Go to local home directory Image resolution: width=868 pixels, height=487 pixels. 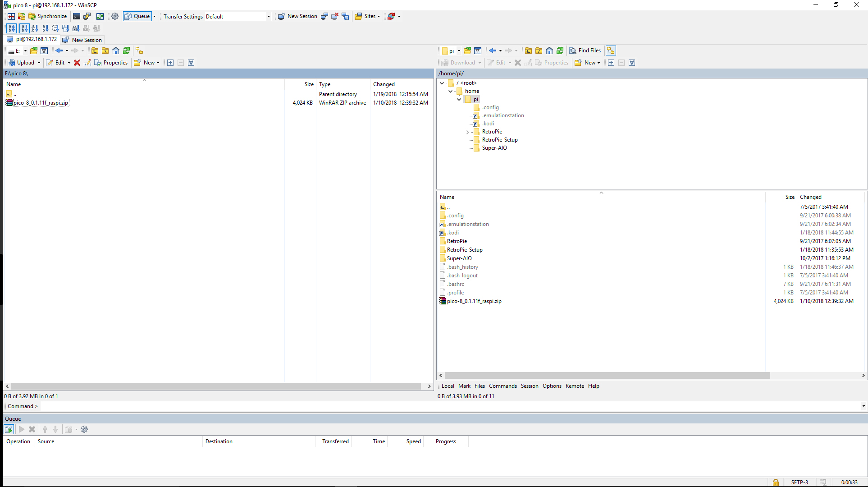116,51
